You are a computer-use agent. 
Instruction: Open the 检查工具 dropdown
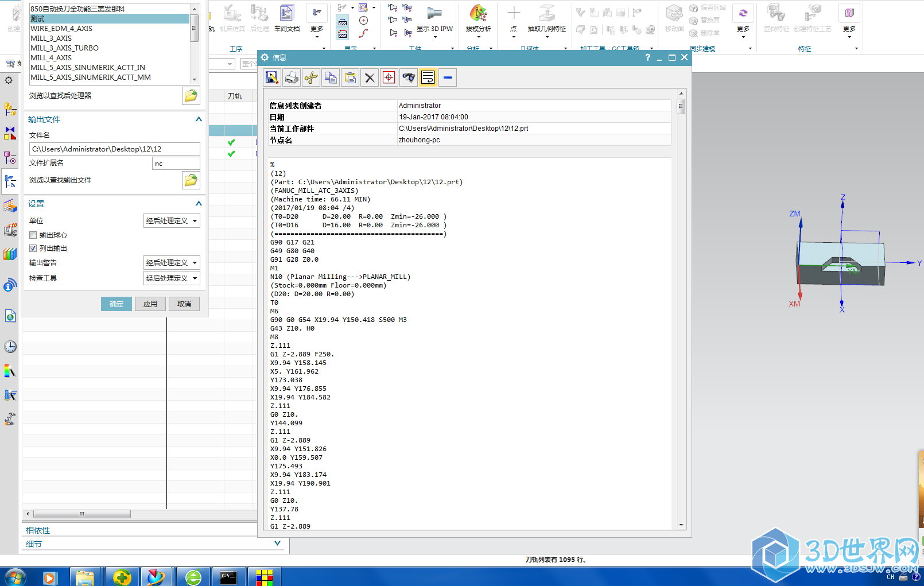pyautogui.click(x=172, y=278)
